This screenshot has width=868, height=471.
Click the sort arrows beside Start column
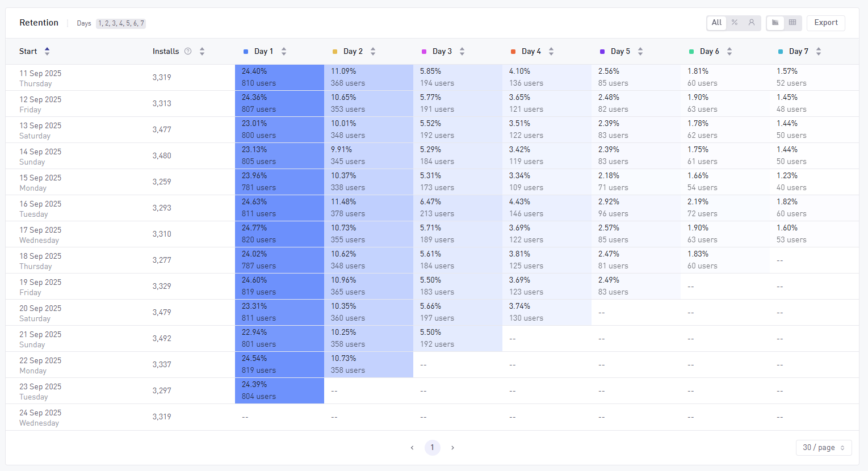(x=47, y=51)
